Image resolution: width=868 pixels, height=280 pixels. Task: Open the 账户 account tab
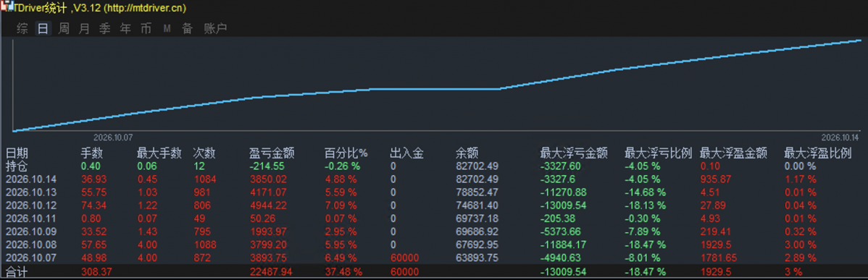pyautogui.click(x=215, y=29)
